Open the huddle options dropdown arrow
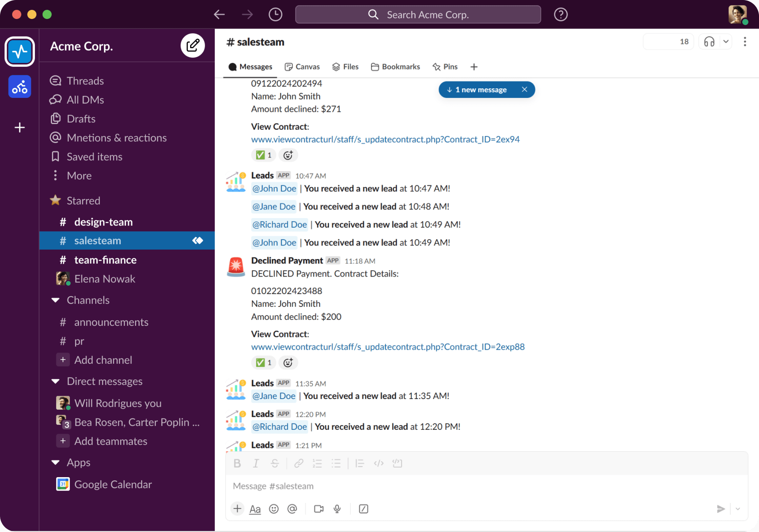 coord(726,42)
